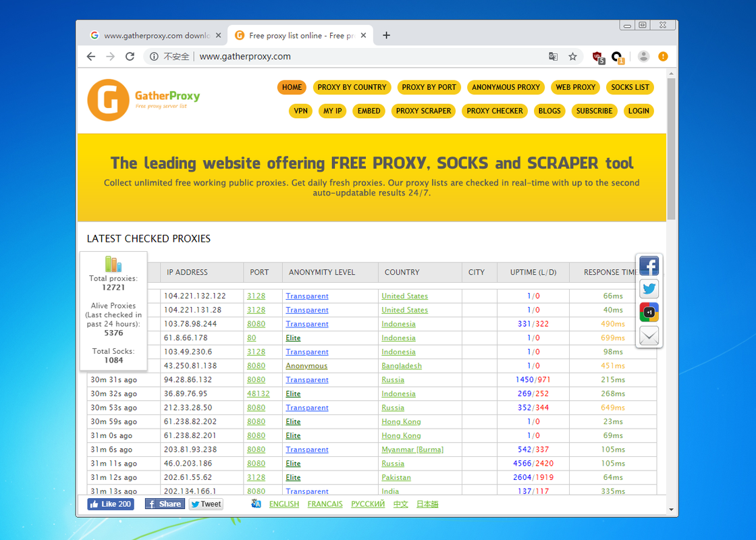Click the SUBSCRIBE button

[594, 111]
